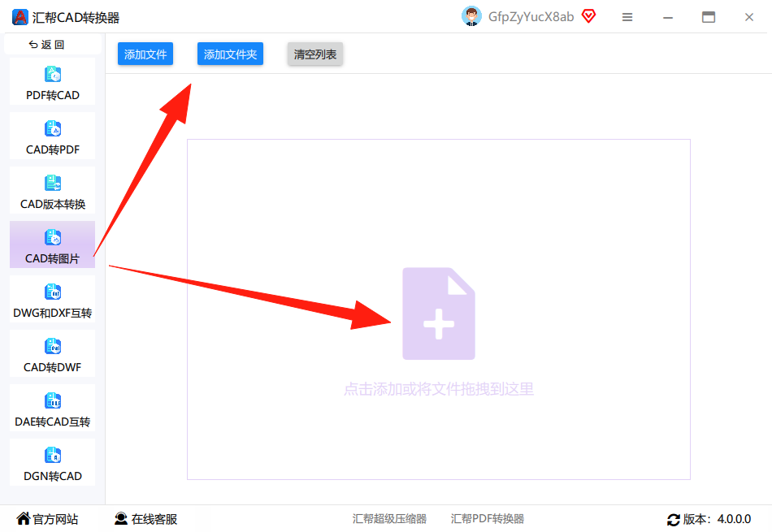
Task: Open the CAD转DWF converter
Action: [x=52, y=353]
